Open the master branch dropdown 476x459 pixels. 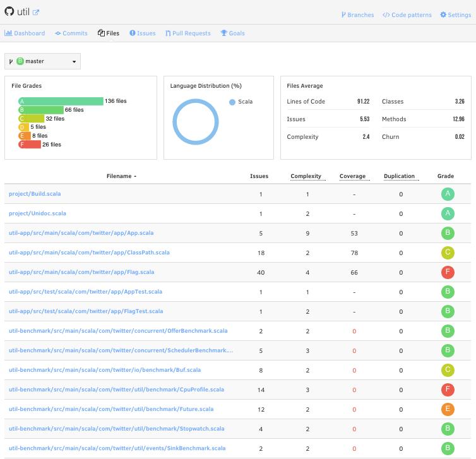coord(42,61)
